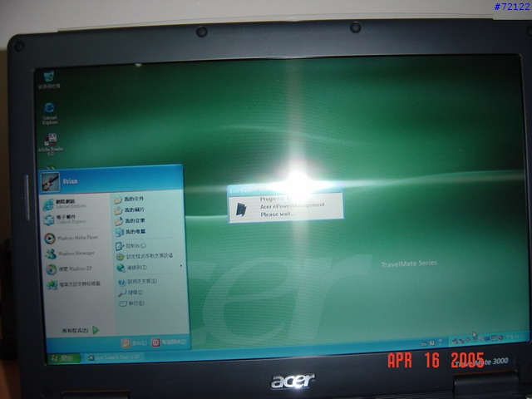The height and width of the screenshot is (399, 532).
Task: Open My Computer (我的電腦)
Action: click(131, 232)
